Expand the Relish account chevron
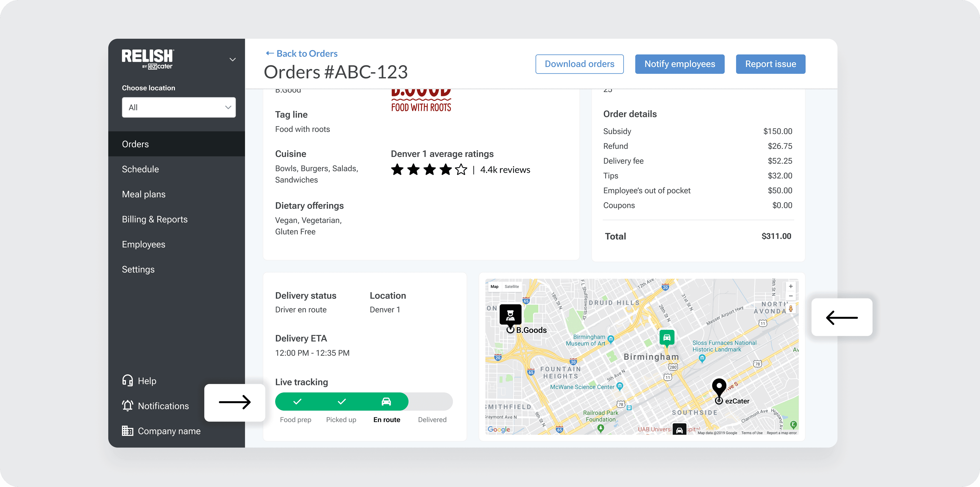Viewport: 980px width, 487px height. click(232, 59)
